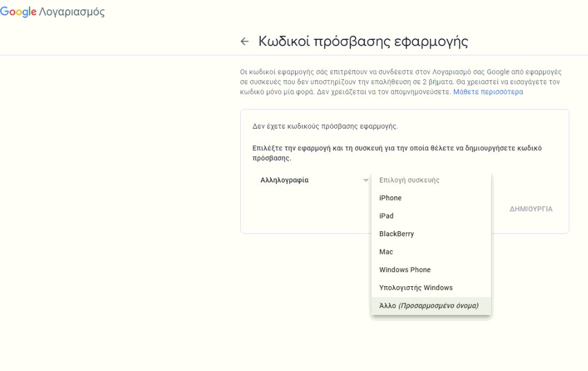Go back using the left arrow icon

(245, 41)
